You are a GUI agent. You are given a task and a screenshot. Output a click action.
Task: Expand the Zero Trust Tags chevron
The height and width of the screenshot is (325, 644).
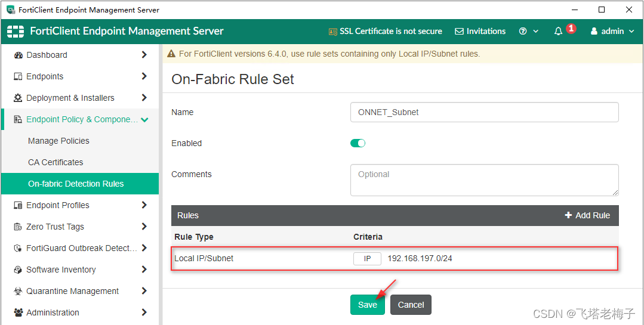[144, 226]
